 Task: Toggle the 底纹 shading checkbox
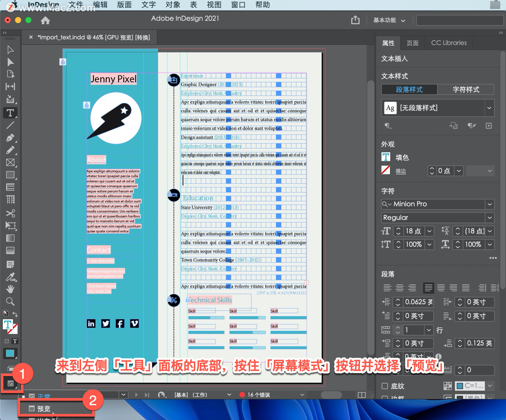coord(385,386)
